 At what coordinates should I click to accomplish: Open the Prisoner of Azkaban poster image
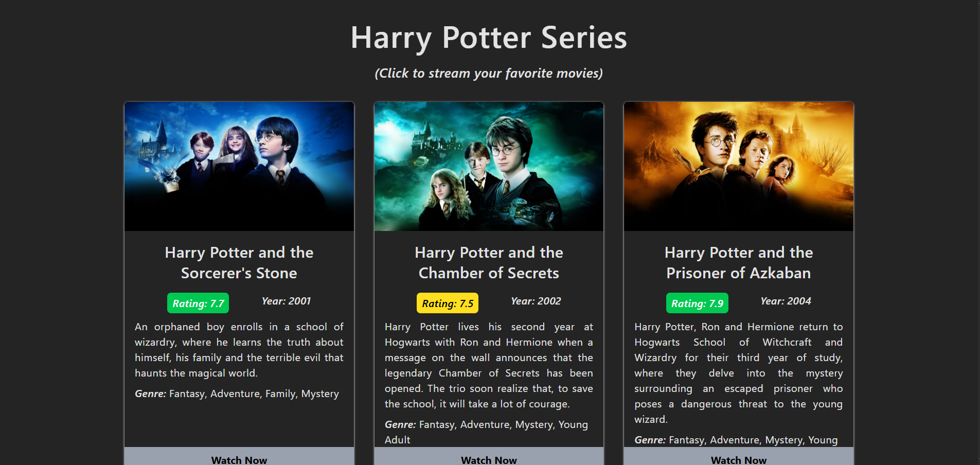pos(739,166)
